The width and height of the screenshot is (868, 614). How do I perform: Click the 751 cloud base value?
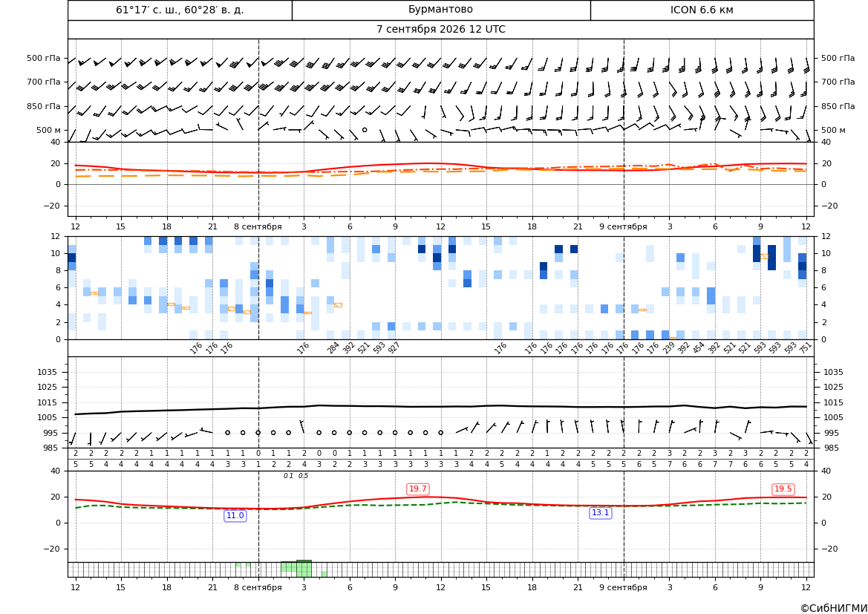click(x=805, y=347)
